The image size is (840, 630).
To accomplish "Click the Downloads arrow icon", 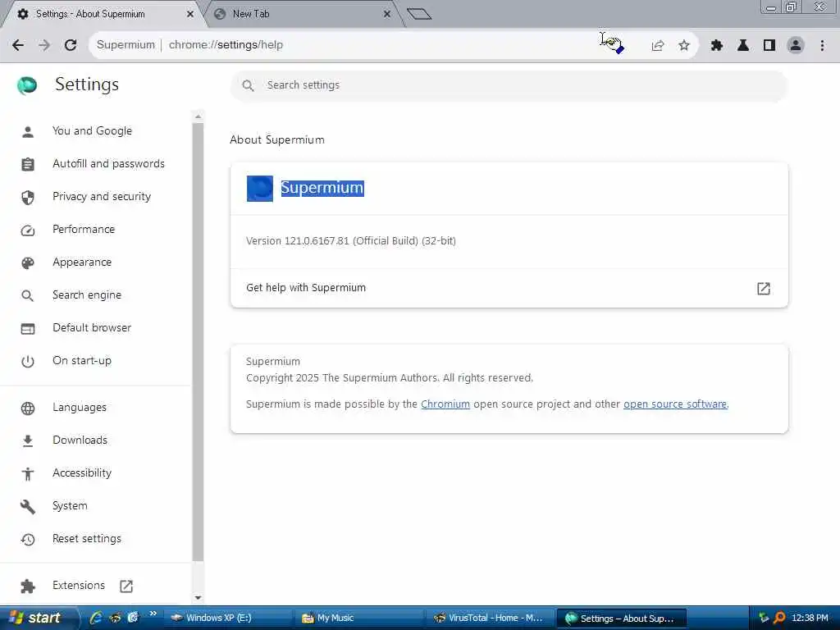I will click(x=28, y=441).
